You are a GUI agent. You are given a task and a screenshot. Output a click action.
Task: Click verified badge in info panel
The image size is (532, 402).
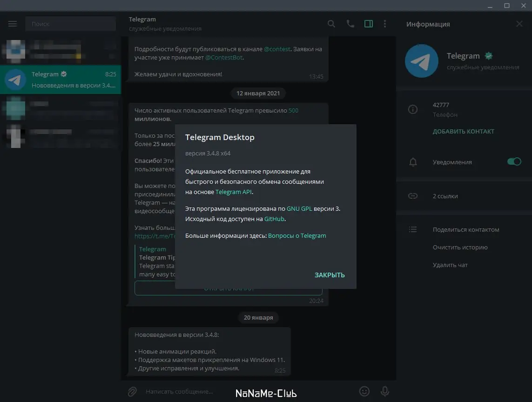click(x=489, y=56)
